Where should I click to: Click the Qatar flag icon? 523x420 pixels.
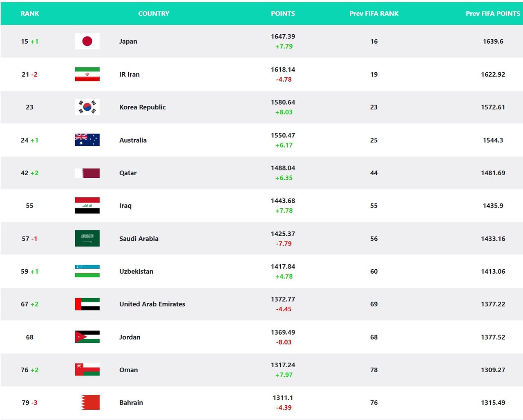coord(87,173)
